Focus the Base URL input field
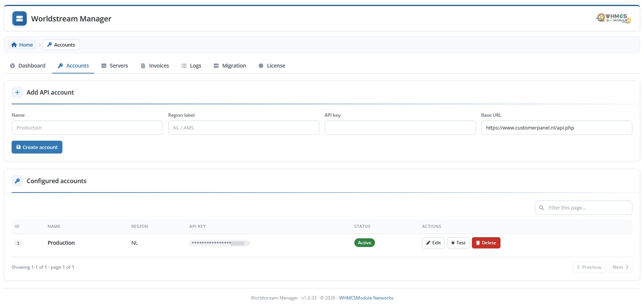Viewport: 644px width, 304px height. click(x=557, y=128)
